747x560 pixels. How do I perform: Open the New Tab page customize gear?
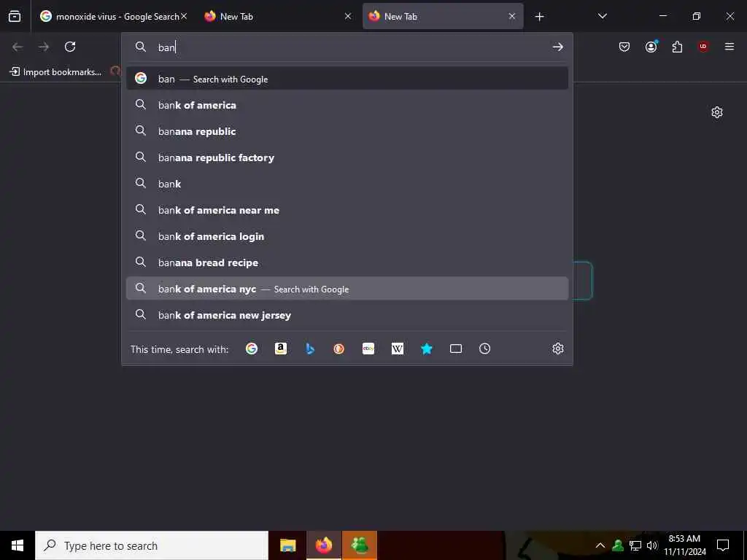[717, 112]
